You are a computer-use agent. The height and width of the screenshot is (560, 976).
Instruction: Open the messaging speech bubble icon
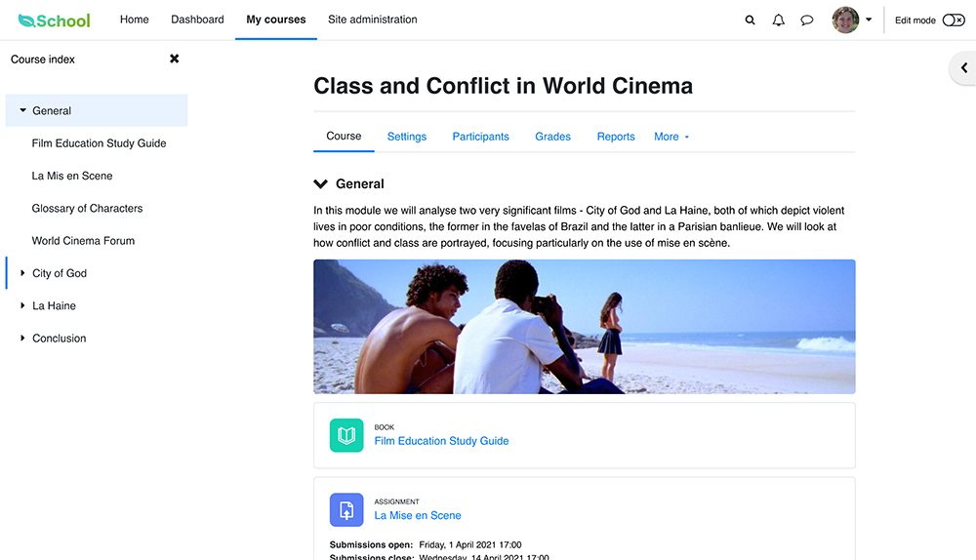pos(807,20)
